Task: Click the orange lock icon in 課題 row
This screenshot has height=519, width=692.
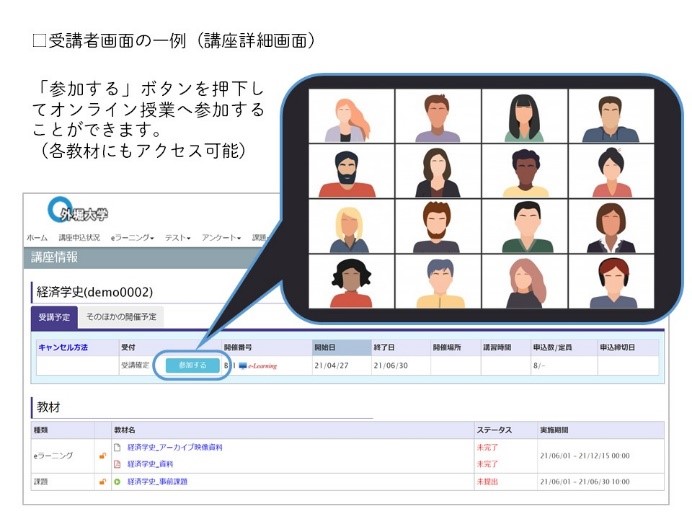Action: click(101, 482)
